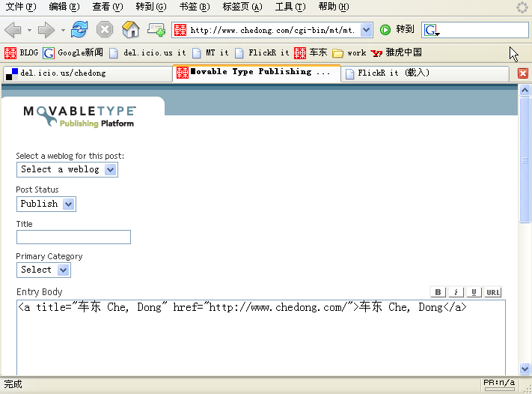
Task: Open the Post Status Publish dropdown
Action: [x=46, y=204]
